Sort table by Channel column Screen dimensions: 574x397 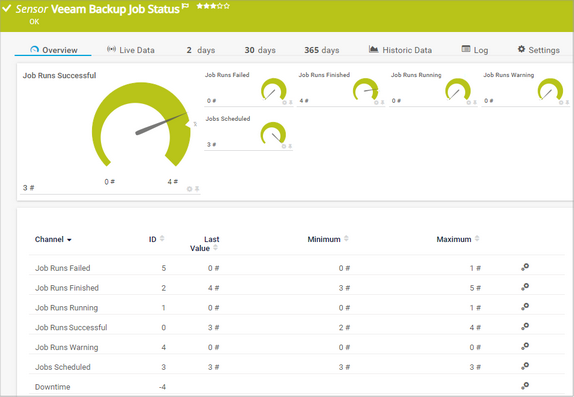tap(53, 240)
